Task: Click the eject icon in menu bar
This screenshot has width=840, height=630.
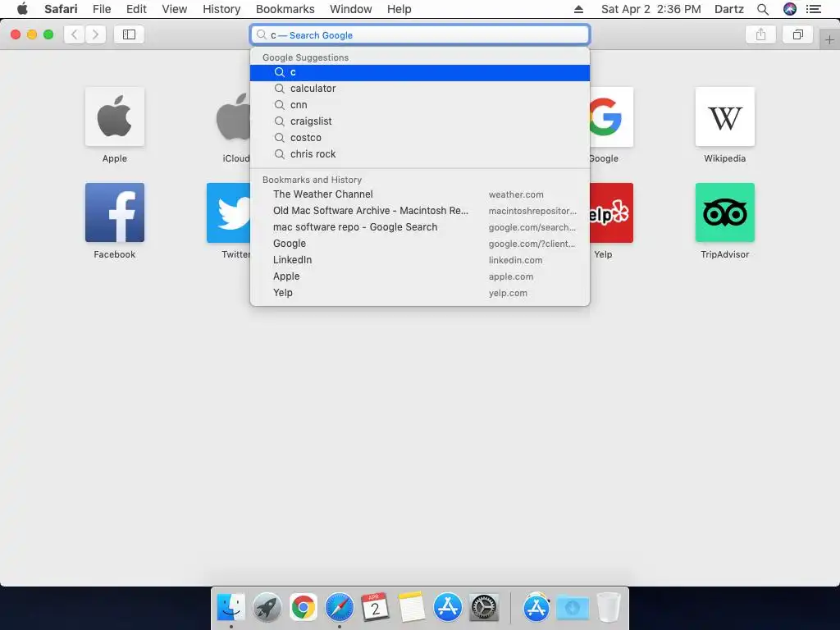Action: tap(578, 9)
